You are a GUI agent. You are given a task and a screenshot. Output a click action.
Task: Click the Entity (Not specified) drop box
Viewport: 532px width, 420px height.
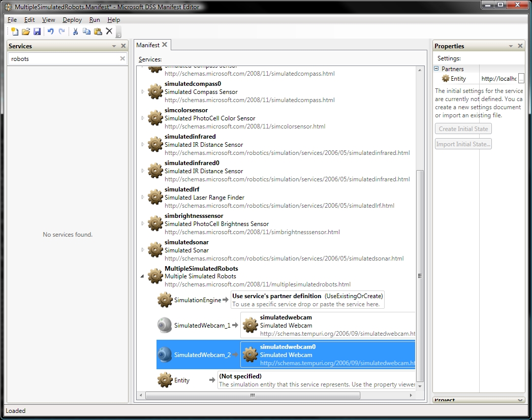(x=317, y=380)
